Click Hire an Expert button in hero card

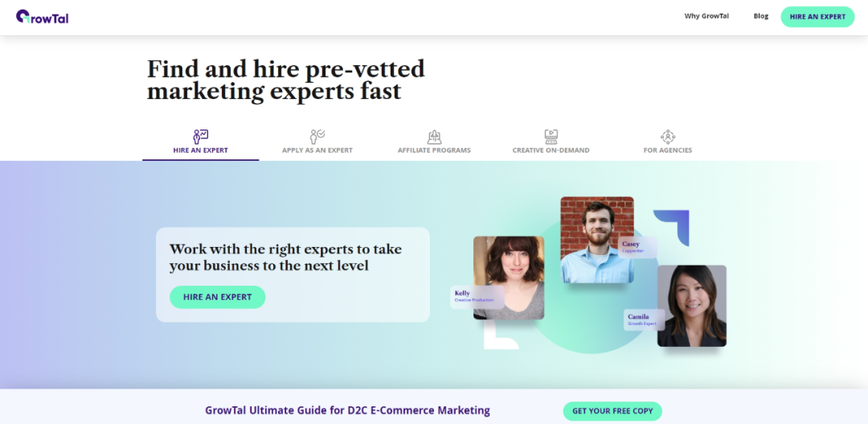click(217, 297)
